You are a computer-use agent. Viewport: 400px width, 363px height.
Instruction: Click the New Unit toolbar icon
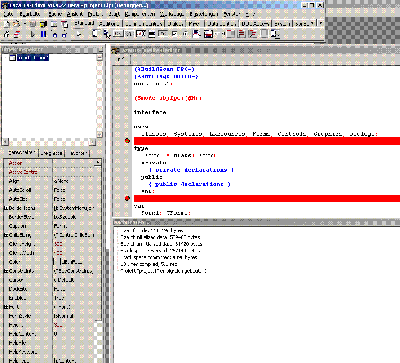pos(7,24)
